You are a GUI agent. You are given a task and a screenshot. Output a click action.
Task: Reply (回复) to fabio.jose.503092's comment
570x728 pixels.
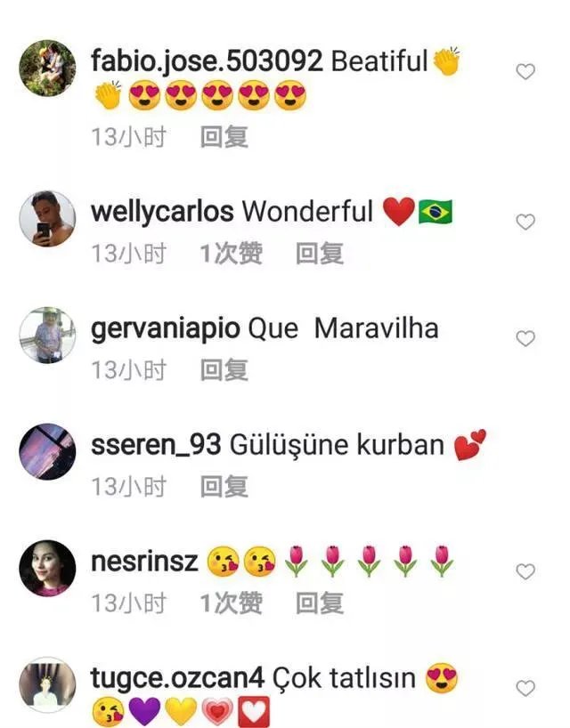click(224, 137)
